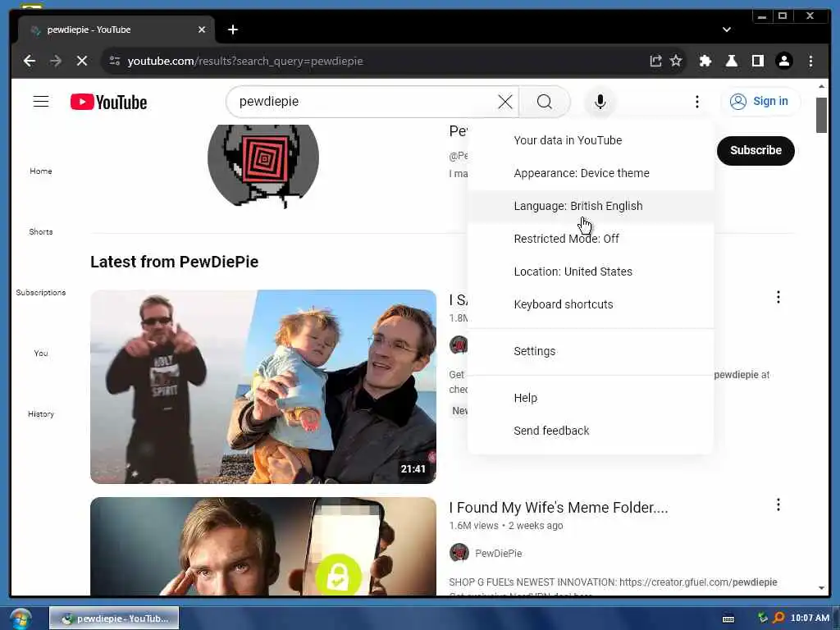This screenshot has width=840, height=630.
Task: Click PewDiePie channel name under second video
Action: [x=498, y=554]
